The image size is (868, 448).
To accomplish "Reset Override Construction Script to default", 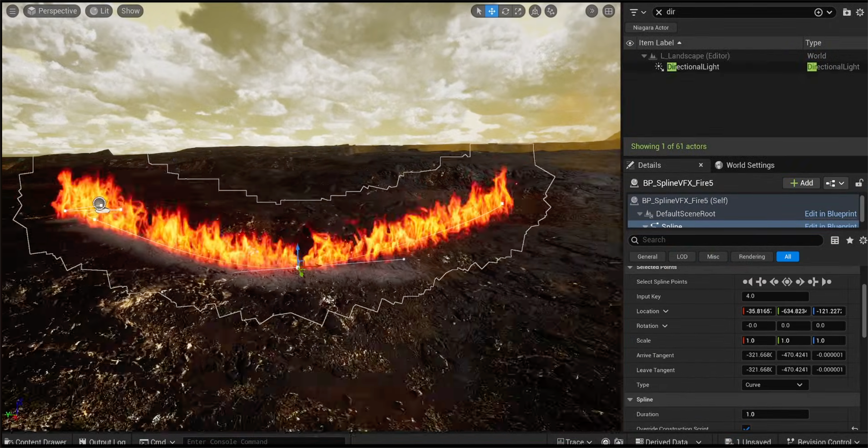I will click(x=854, y=428).
